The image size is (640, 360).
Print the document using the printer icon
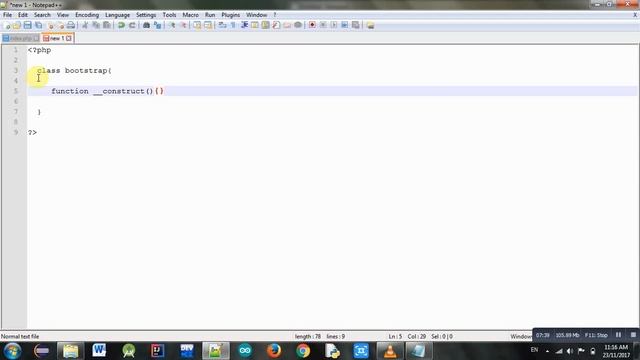tap(71, 25)
